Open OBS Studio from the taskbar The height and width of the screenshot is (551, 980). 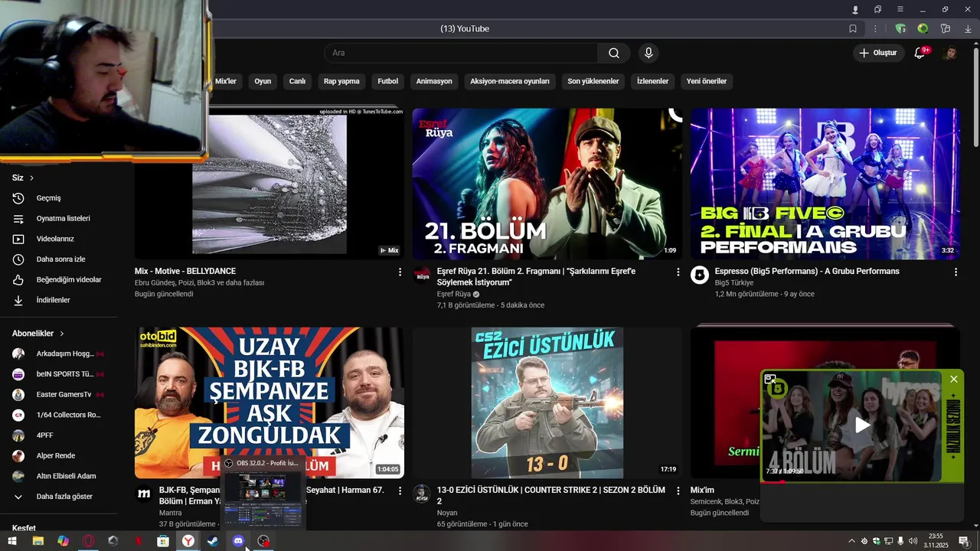point(263,541)
